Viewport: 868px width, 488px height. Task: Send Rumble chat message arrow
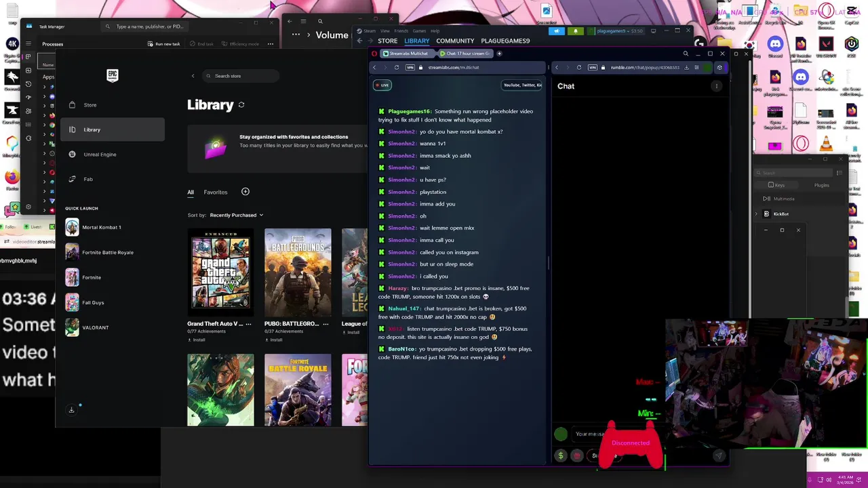pyautogui.click(x=719, y=456)
